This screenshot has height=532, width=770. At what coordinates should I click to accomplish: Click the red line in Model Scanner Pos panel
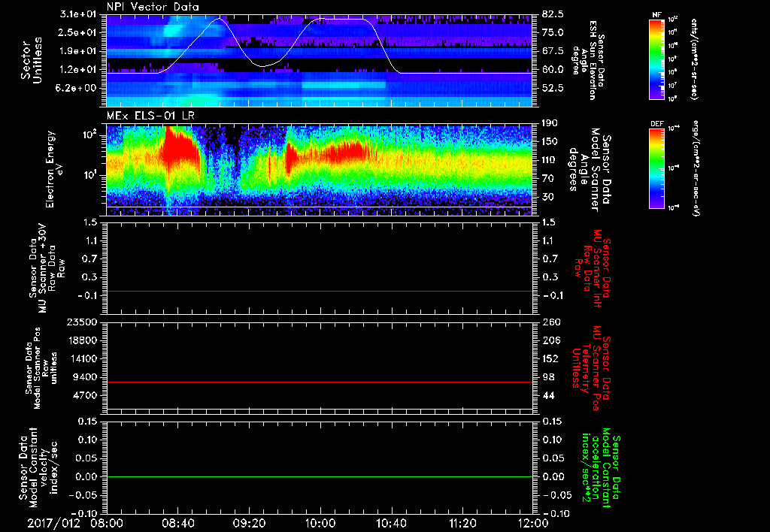[319, 382]
